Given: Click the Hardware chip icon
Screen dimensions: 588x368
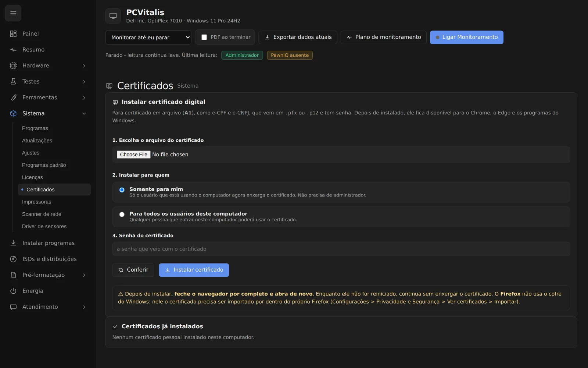Looking at the screenshot, I should [13, 66].
